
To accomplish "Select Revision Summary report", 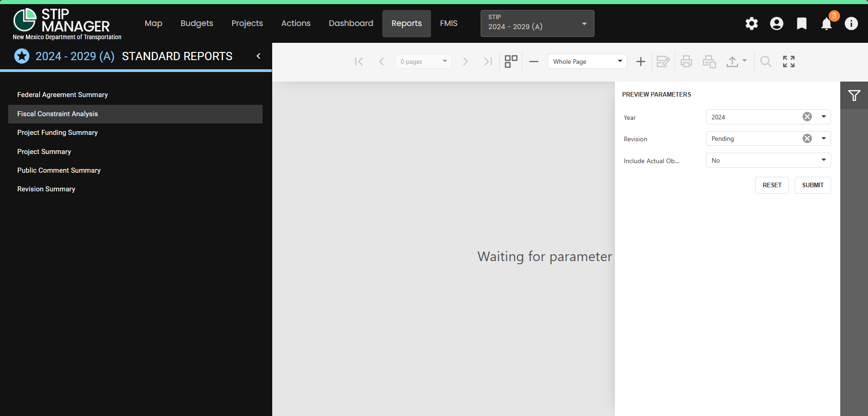I will (x=135, y=189).
